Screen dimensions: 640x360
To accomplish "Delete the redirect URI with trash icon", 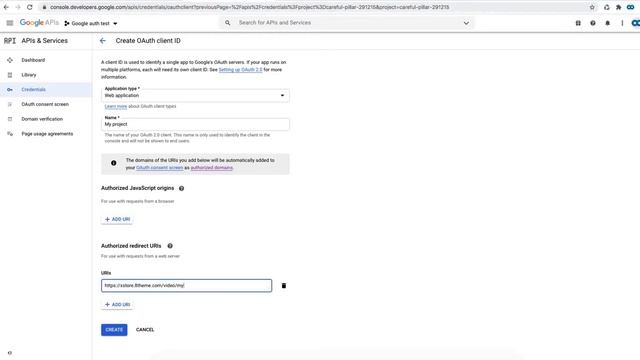I will pyautogui.click(x=284, y=286).
